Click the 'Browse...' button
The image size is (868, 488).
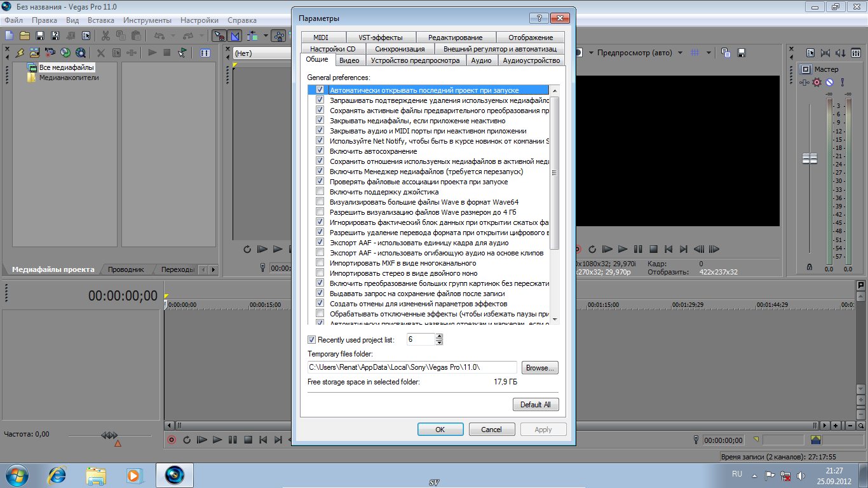539,367
